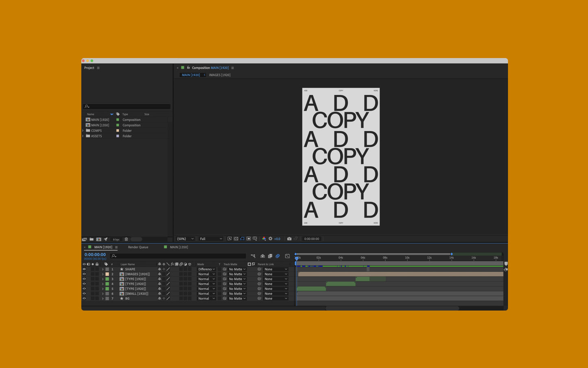The height and width of the screenshot is (368, 588).
Task: Hide the SHAPE layer with eye icon
Action: (84, 269)
